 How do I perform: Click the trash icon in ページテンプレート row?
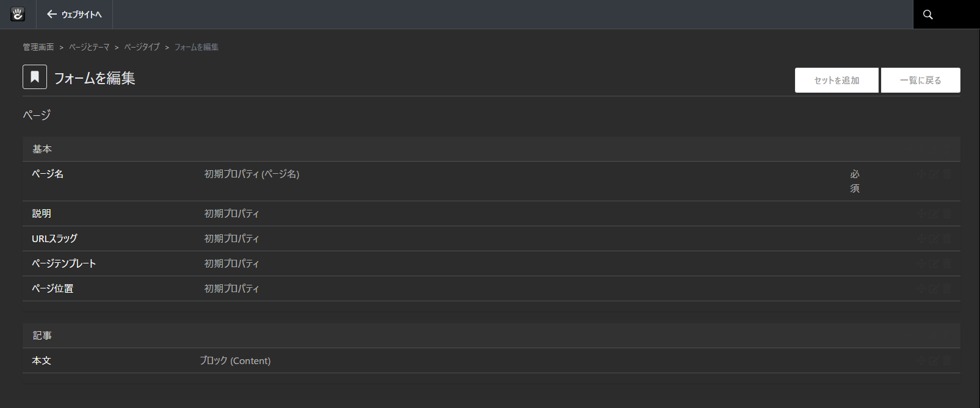(947, 263)
